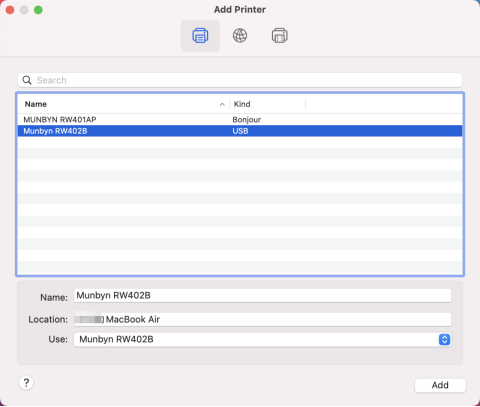Select the MUNBYN RW401AP printer row
The image size is (480, 407).
[240, 120]
